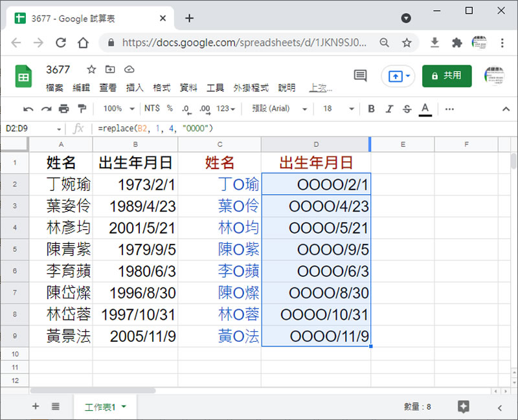Toggle italic formatting
This screenshot has height=420, width=518.
[x=389, y=109]
